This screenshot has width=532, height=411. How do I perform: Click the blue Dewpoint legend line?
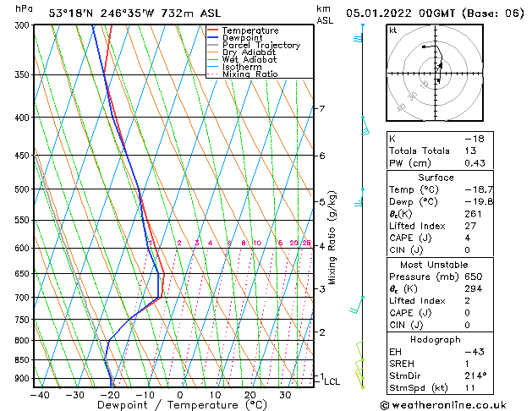pyautogui.click(x=212, y=38)
